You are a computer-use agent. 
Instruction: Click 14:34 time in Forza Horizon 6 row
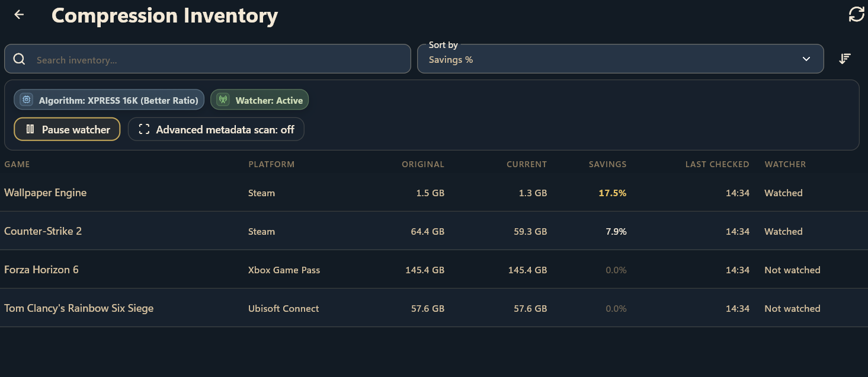point(738,270)
